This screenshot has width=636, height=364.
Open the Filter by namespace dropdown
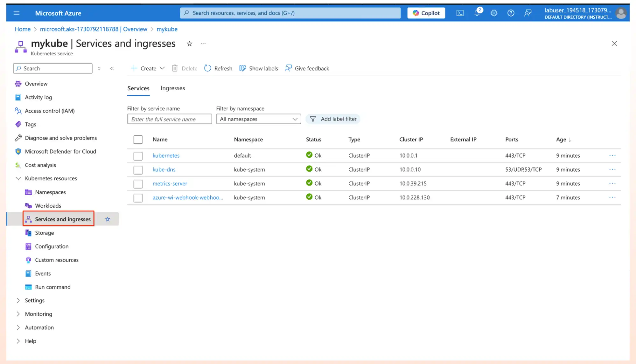click(258, 119)
